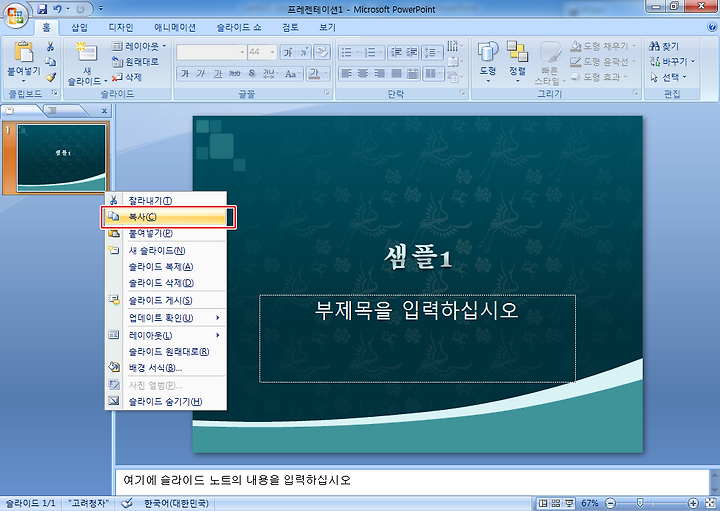
Task: Expand Layout (레이아웃) submenu in context menu
Action: tap(165, 335)
